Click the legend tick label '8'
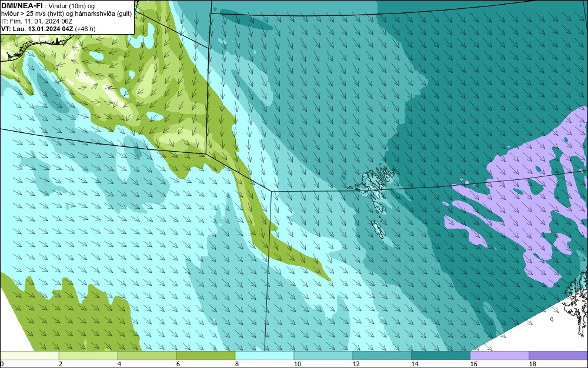Viewport: 588px width, 368px height. point(236,364)
